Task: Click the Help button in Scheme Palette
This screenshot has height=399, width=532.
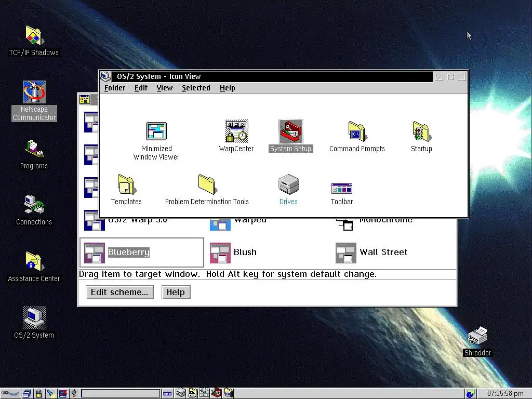Action: [x=176, y=292]
